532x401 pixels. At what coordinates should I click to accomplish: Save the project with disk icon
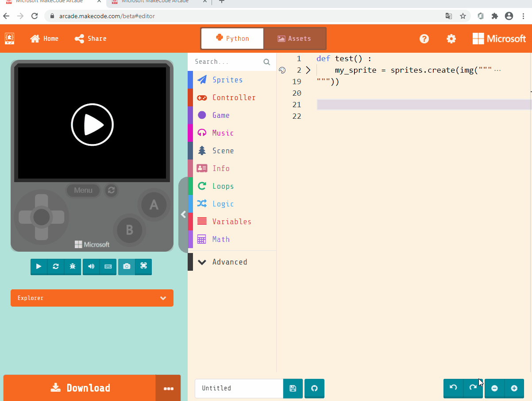tap(293, 388)
